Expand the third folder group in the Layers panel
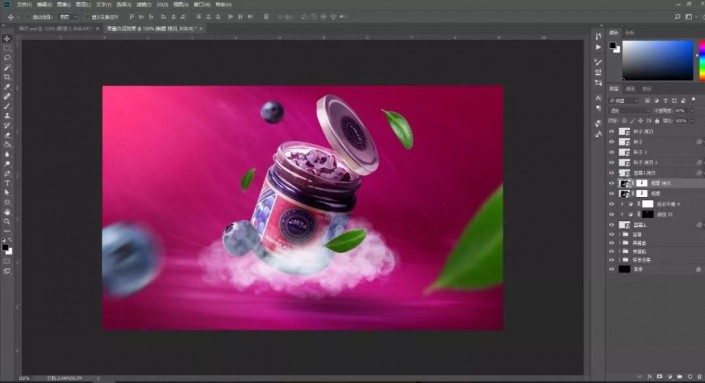 620,252
